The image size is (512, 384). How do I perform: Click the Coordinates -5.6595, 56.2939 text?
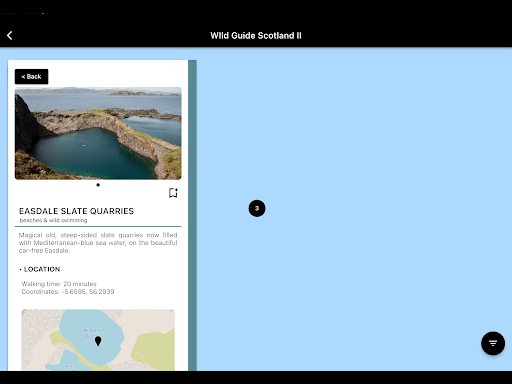coord(68,292)
